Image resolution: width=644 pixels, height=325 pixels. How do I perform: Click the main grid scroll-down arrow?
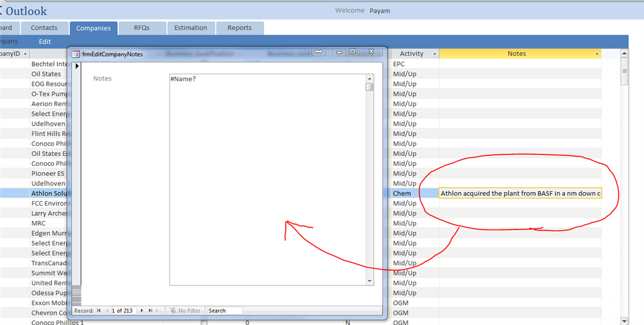coord(625,321)
